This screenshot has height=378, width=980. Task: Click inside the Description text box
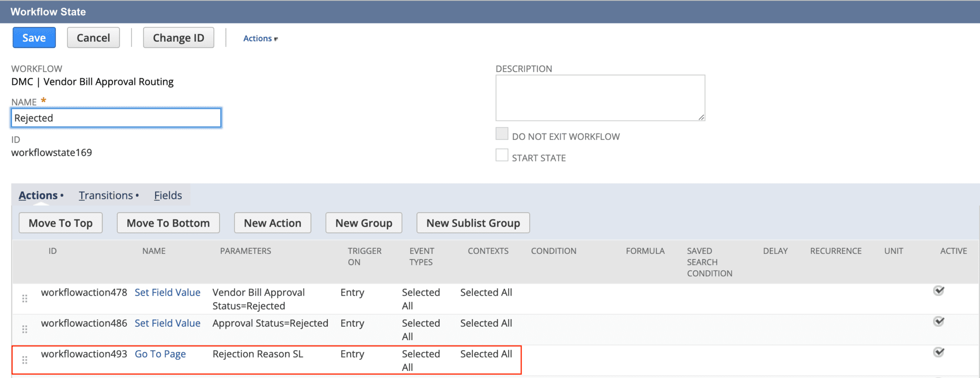600,98
